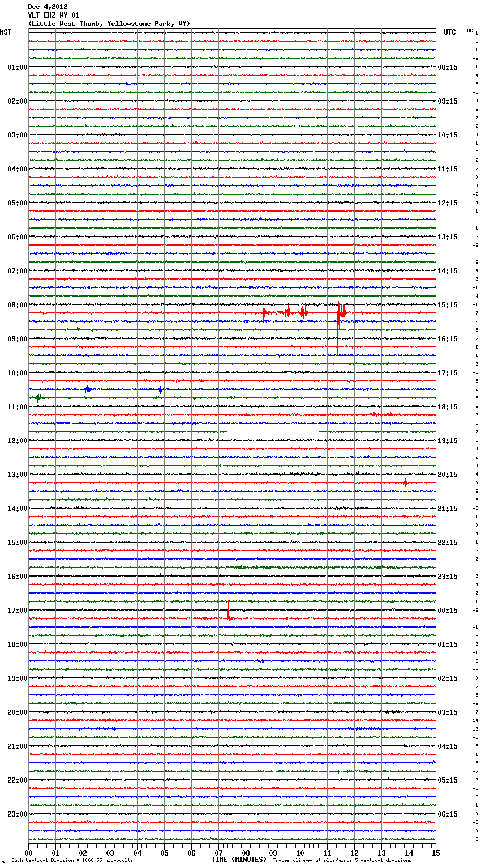Select the 10:00 MST time label
The height and width of the screenshot is (868, 481).
tap(17, 373)
